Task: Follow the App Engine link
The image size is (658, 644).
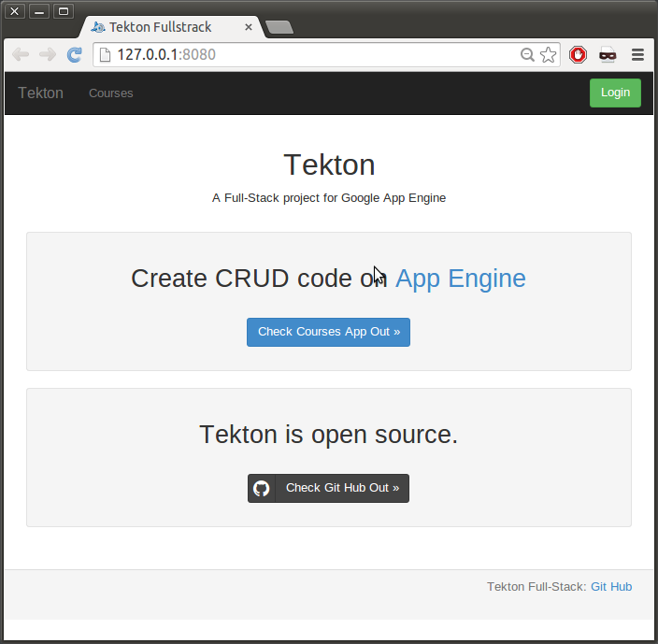Action: pos(461,279)
